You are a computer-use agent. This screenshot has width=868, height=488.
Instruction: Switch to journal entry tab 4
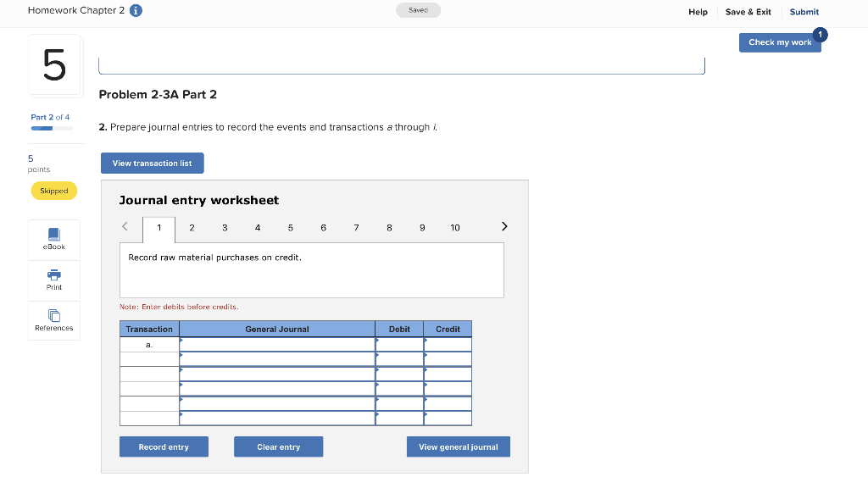258,228
